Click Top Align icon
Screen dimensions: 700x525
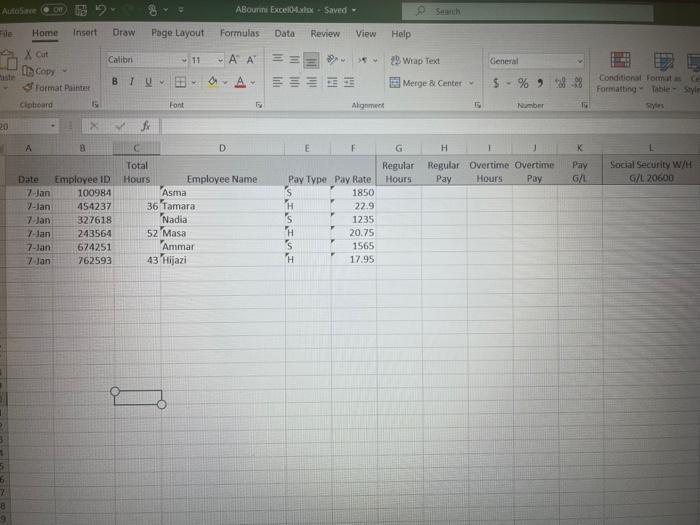click(x=278, y=59)
